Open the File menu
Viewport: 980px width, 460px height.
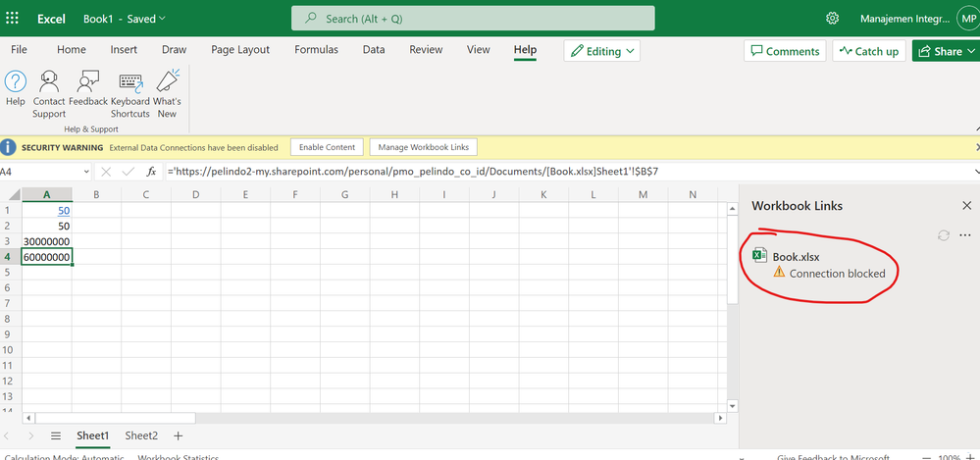[19, 49]
